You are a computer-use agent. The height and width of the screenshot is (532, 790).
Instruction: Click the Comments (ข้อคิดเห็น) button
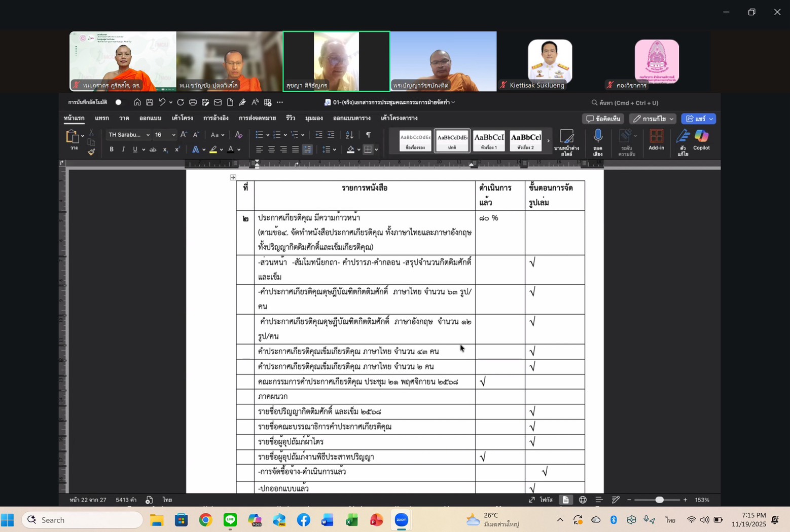(603, 119)
